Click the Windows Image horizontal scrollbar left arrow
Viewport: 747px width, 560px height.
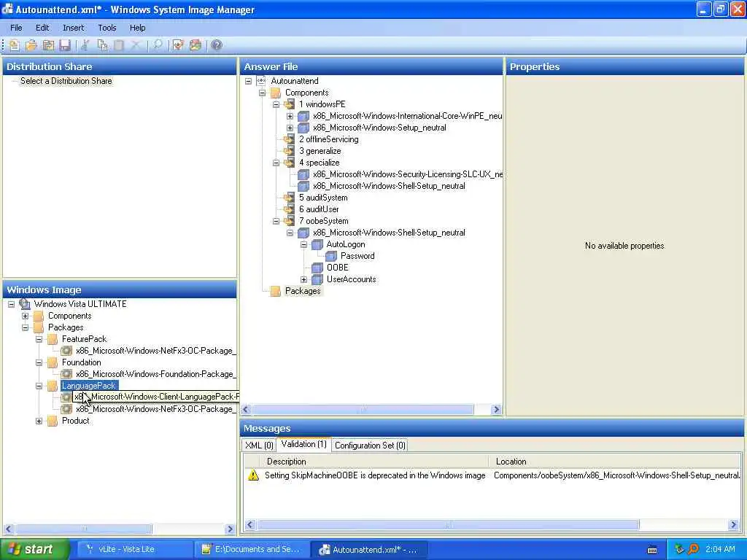click(9, 529)
